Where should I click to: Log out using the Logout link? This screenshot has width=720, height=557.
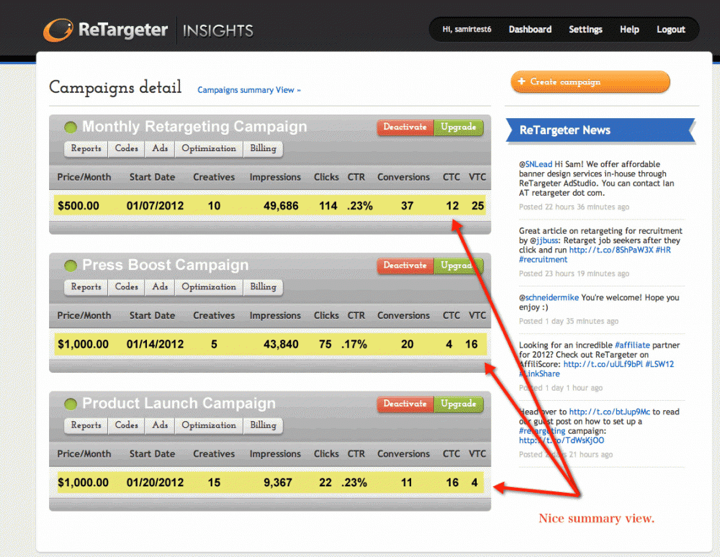pos(670,30)
